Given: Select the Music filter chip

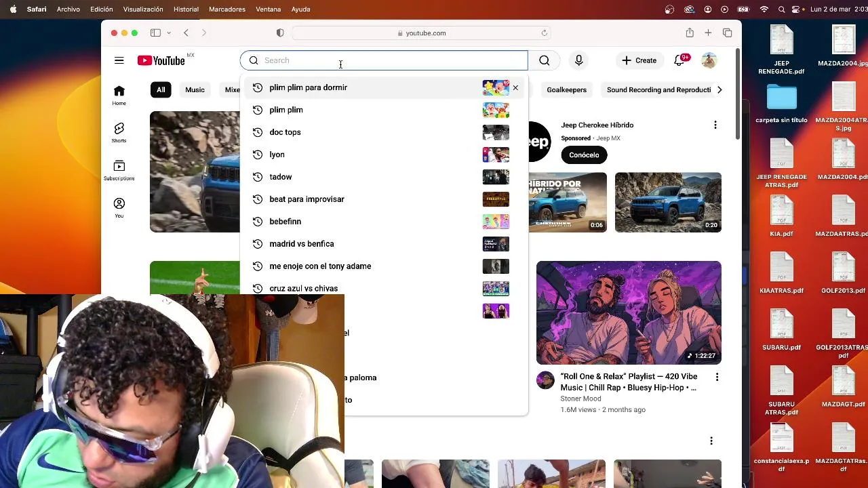Looking at the screenshot, I should (195, 89).
